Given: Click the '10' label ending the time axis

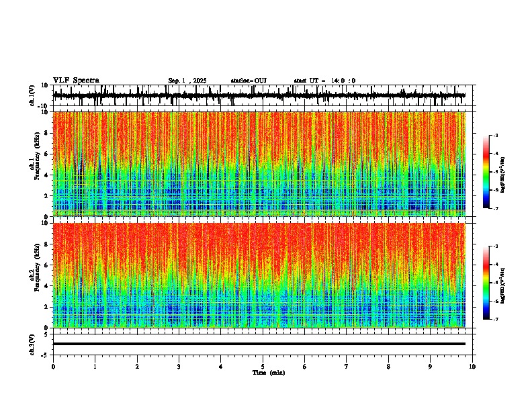Looking at the screenshot, I should (472, 367).
